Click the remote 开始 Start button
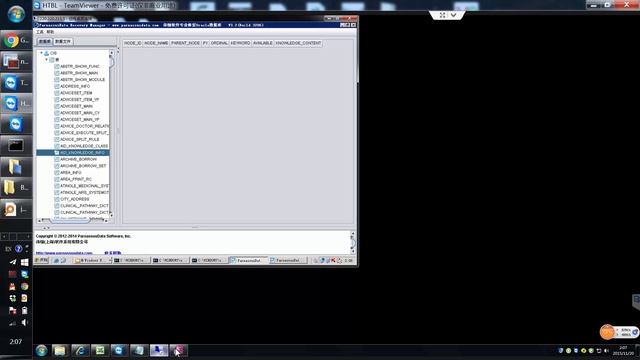640x360 pixels. [x=42, y=260]
